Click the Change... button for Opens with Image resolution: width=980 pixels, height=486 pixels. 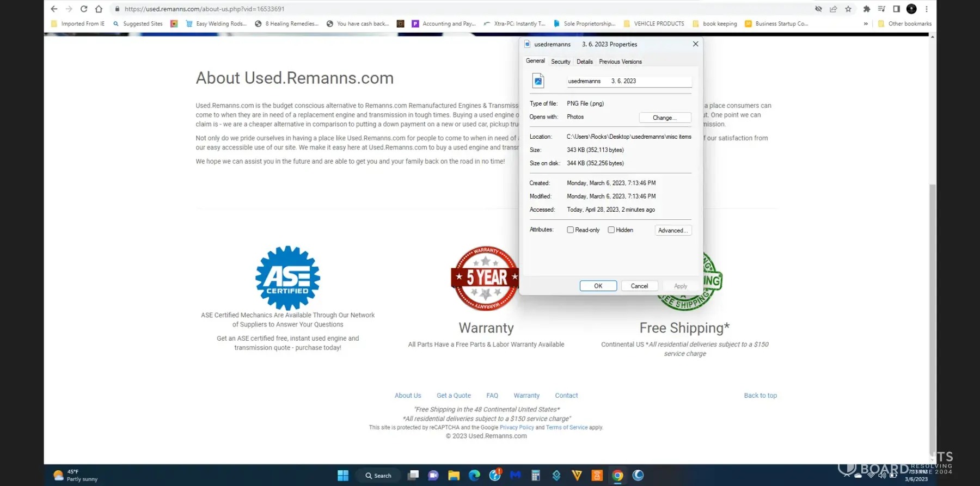coord(665,118)
